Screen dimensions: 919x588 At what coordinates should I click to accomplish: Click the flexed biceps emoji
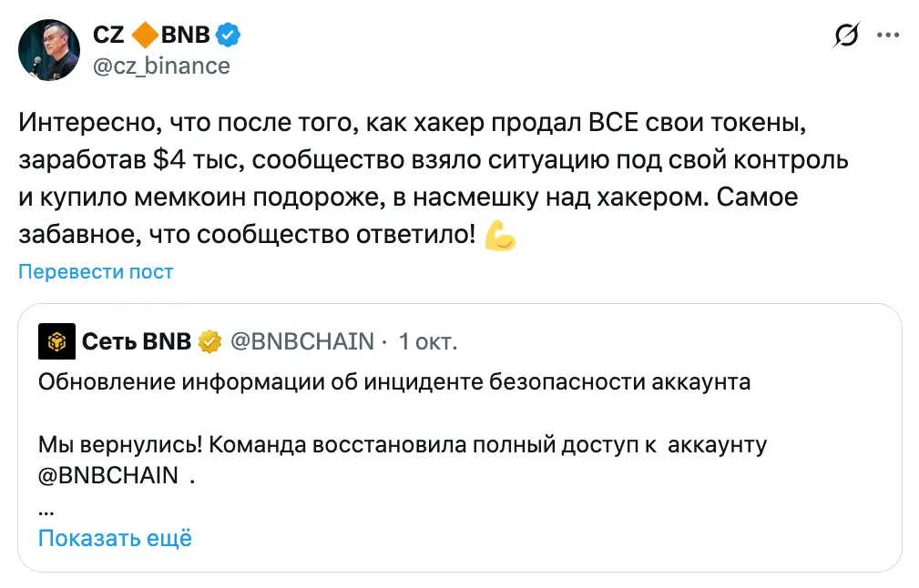pos(500,235)
